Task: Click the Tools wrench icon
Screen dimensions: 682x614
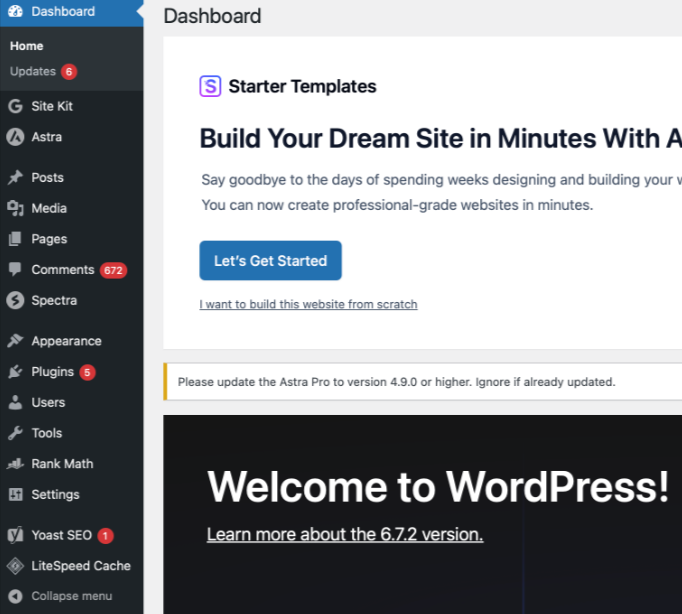Action: point(15,433)
